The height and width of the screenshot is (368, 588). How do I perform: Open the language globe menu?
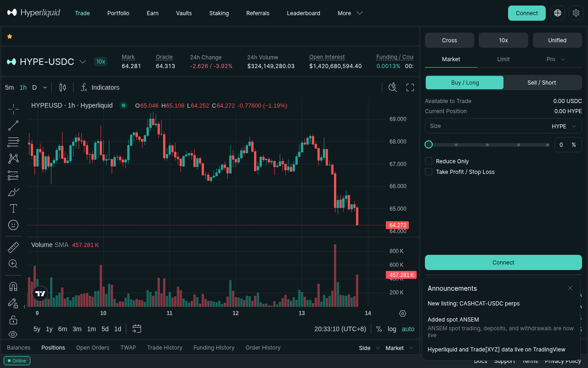558,13
